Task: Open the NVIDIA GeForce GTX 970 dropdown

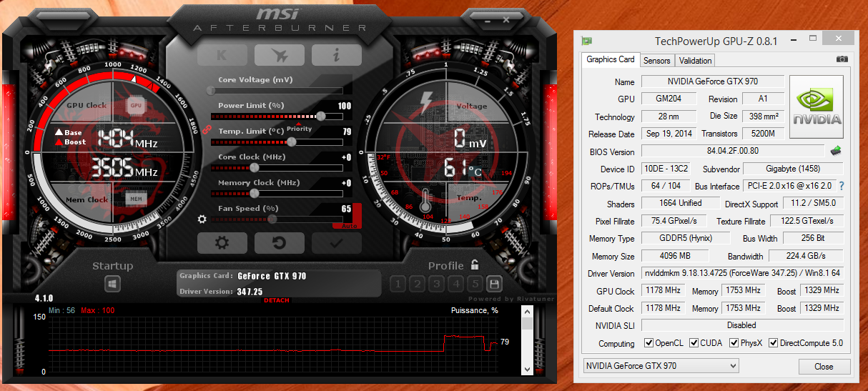Action: click(661, 366)
